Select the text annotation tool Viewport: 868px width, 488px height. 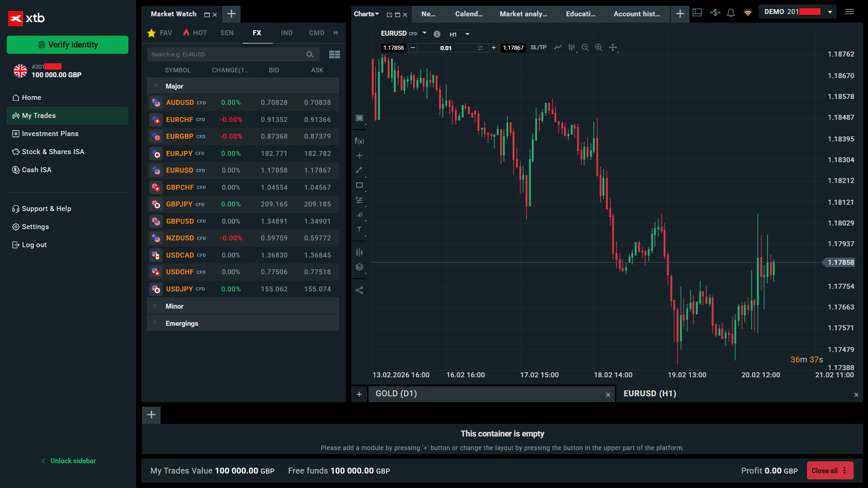click(359, 230)
